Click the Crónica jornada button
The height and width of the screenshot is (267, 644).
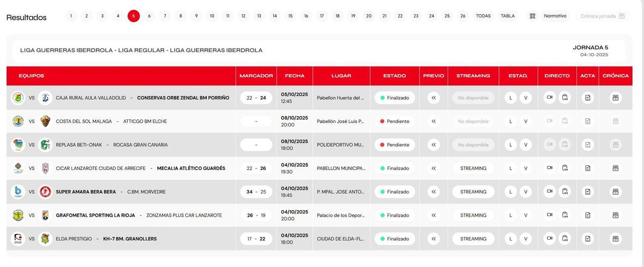(603, 16)
